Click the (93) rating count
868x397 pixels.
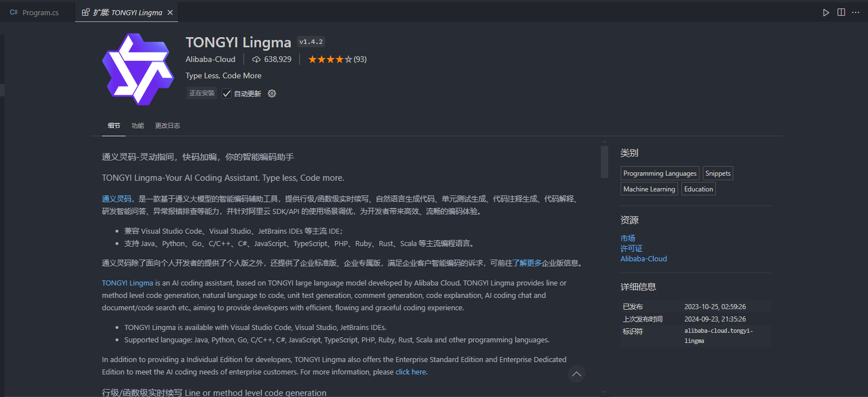coord(360,59)
